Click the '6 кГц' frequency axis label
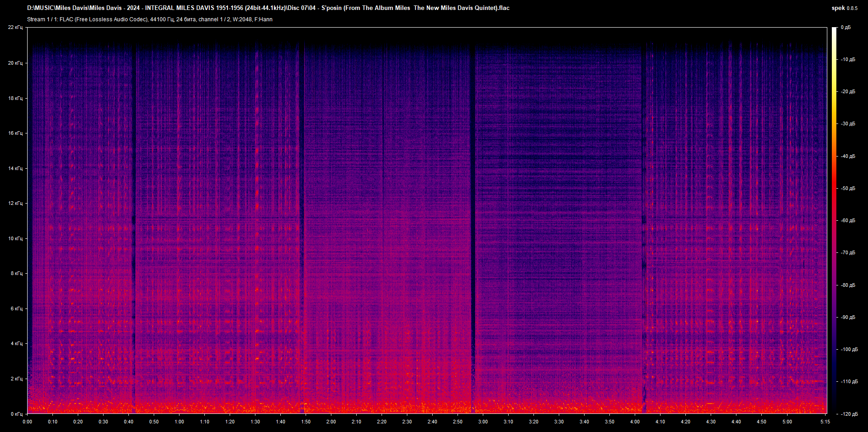Image resolution: width=868 pixels, height=432 pixels. point(17,309)
